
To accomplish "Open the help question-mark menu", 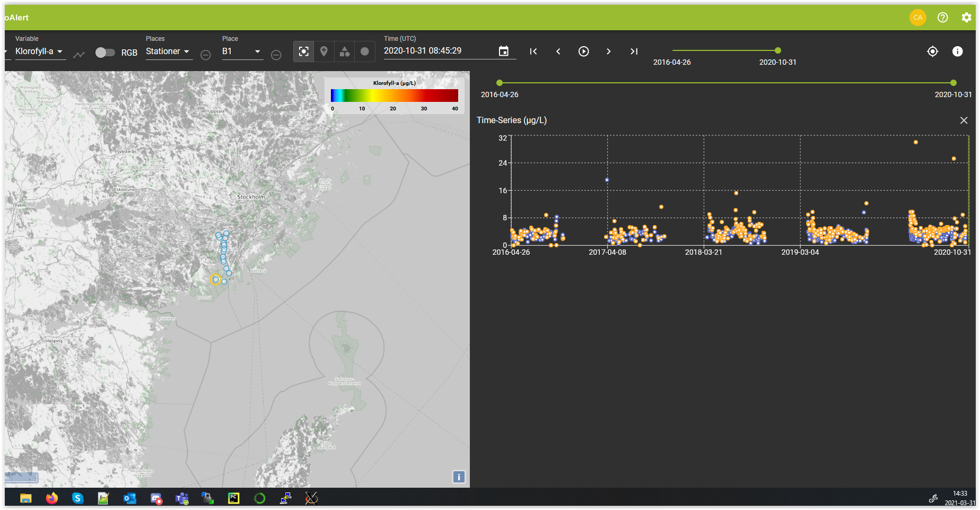I will (942, 17).
